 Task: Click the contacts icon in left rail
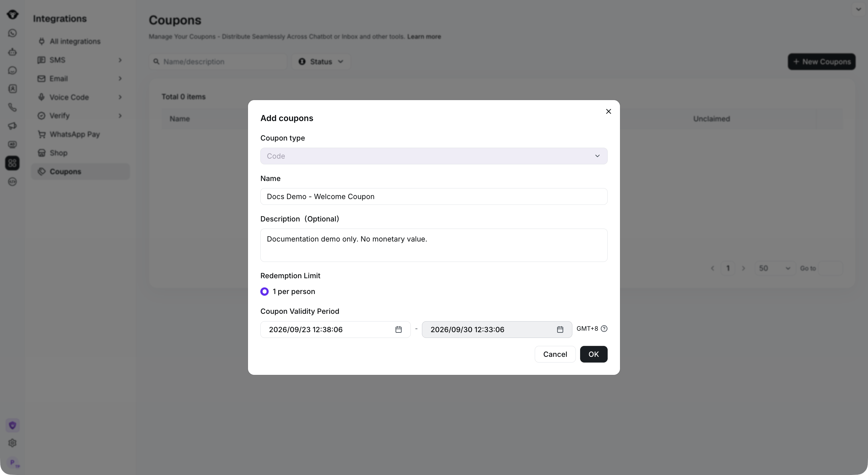[12, 89]
